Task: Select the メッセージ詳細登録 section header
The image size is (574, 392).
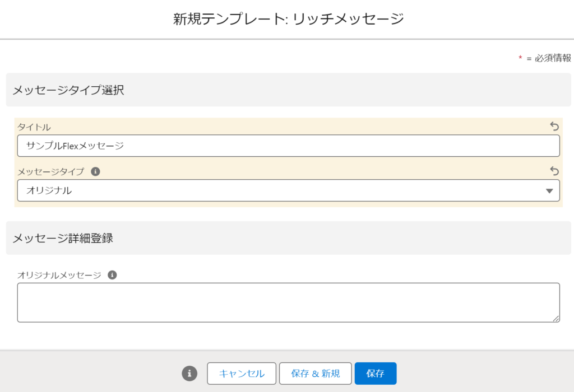Action: point(63,238)
